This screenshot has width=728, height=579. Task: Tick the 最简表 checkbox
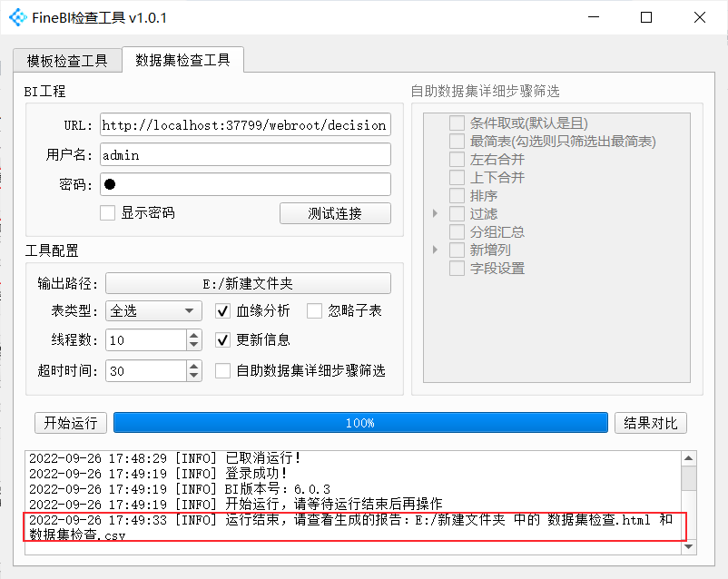(x=457, y=142)
